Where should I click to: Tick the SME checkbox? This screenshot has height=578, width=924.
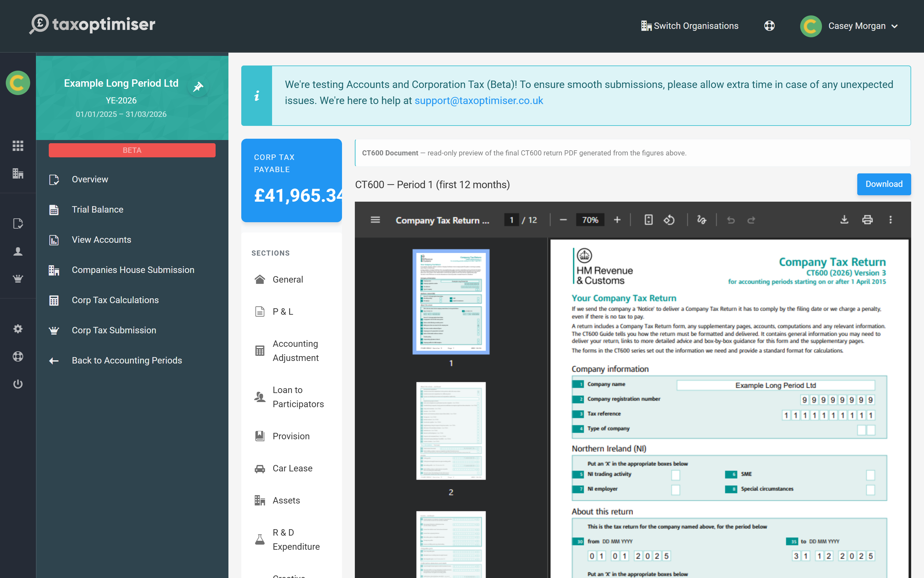pos(870,475)
